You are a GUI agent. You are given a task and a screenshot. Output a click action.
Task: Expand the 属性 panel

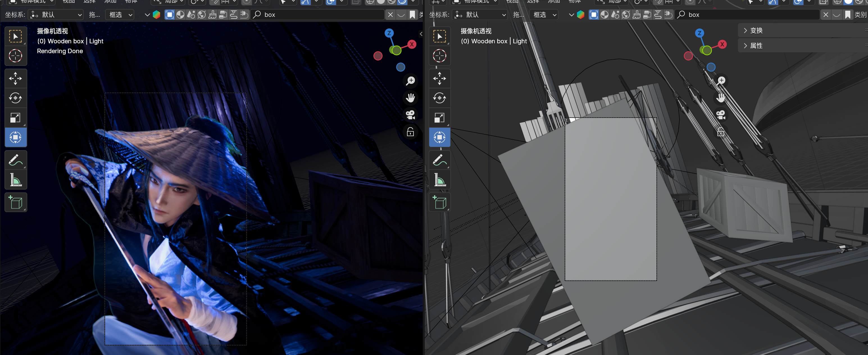[x=803, y=46]
